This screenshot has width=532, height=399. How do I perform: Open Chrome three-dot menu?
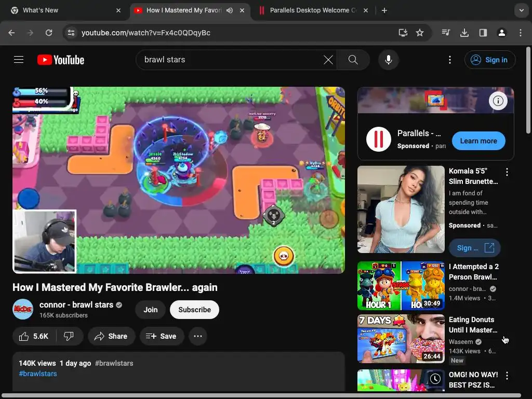521,33
